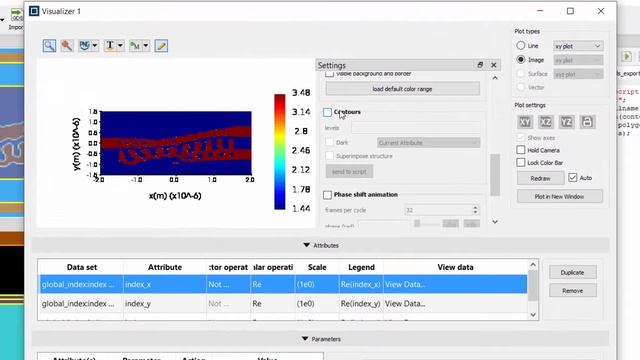Choose the Line plot type
This screenshot has height=360, width=640.
click(x=521, y=45)
